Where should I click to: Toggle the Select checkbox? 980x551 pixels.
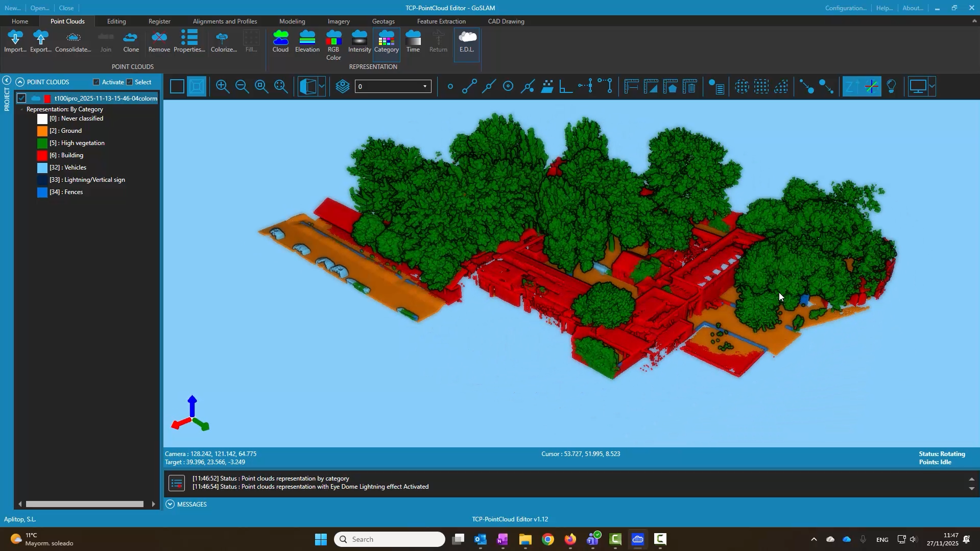pos(130,82)
